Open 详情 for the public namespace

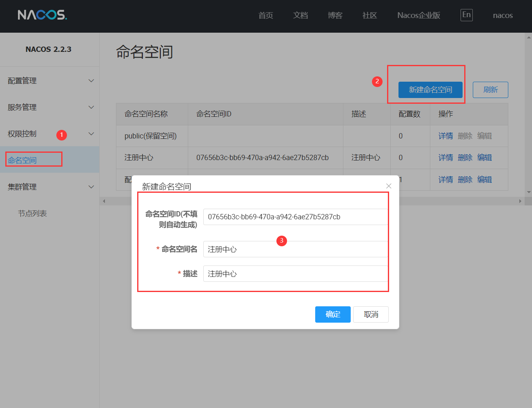click(x=445, y=136)
